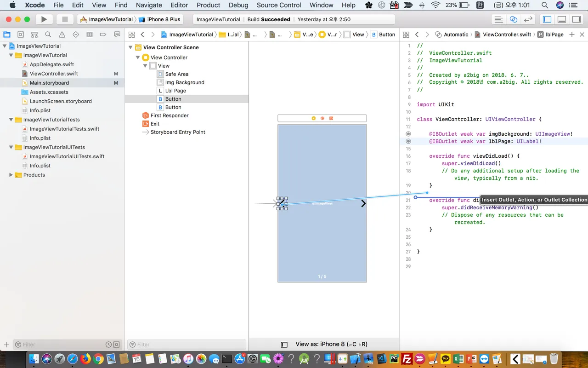Click the imgBackground outlet connection circle

pos(408,134)
